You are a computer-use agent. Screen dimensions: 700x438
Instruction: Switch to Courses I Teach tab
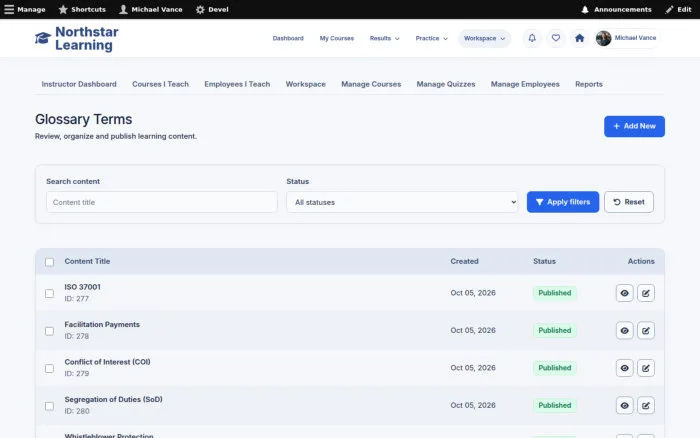160,84
